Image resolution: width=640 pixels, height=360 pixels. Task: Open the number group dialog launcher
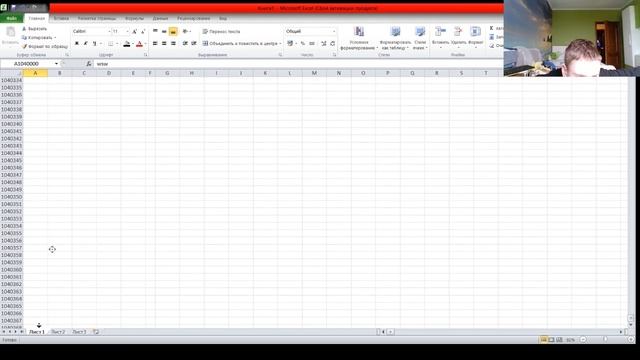tap(334, 55)
